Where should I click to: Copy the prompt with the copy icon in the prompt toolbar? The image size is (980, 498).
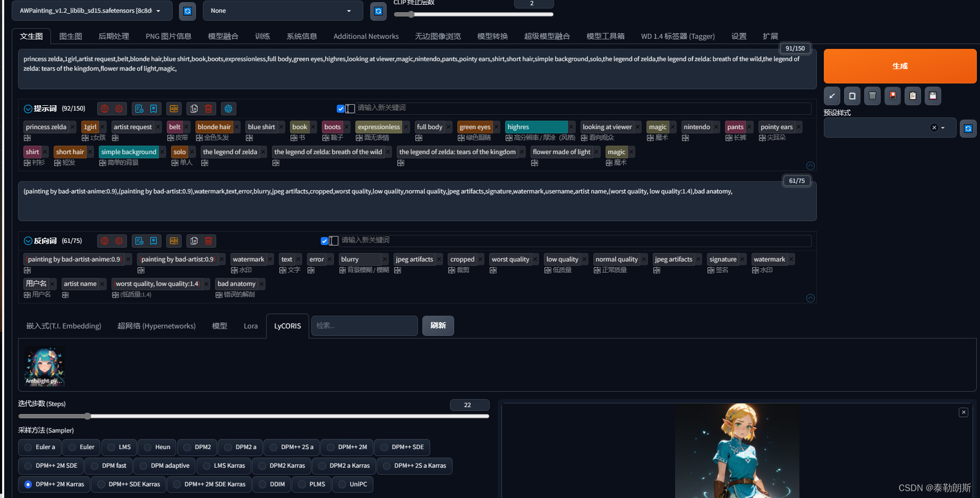[194, 109]
